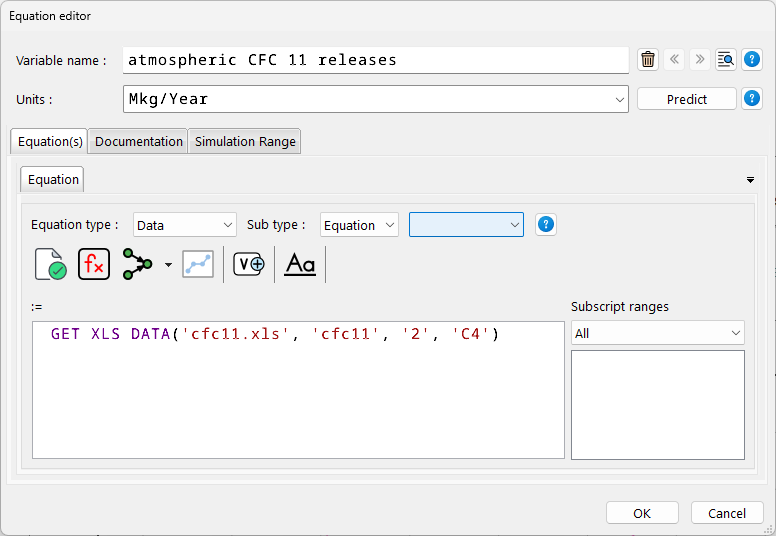This screenshot has width=776, height=536.
Task: Open the variable search icon
Action: (725, 60)
